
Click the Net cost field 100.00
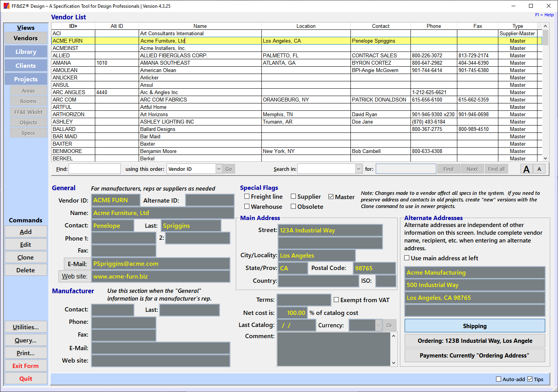pos(292,313)
